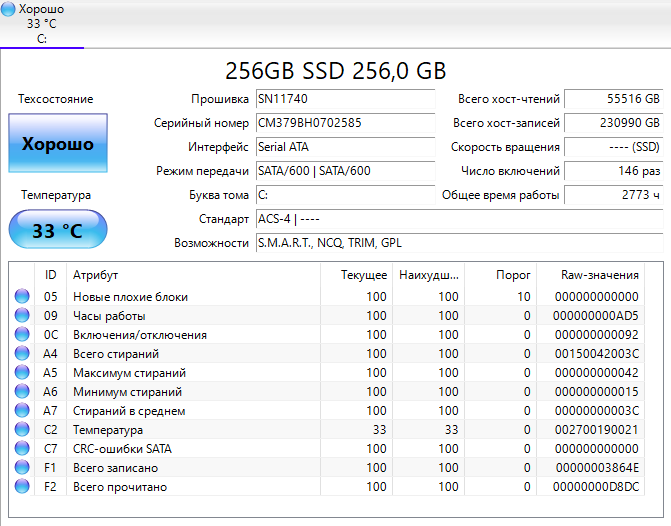Click the Общее время работы label
Image resolution: width=671 pixels, height=526 pixels.
[501, 195]
